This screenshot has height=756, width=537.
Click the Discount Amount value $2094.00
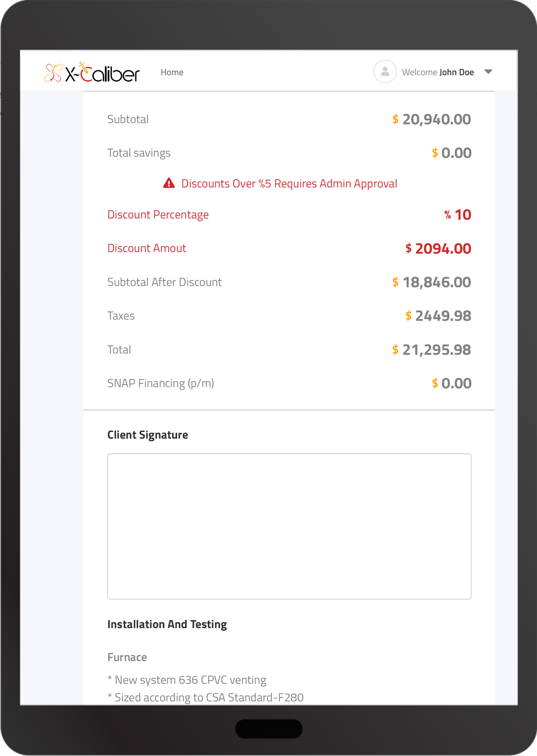point(438,249)
